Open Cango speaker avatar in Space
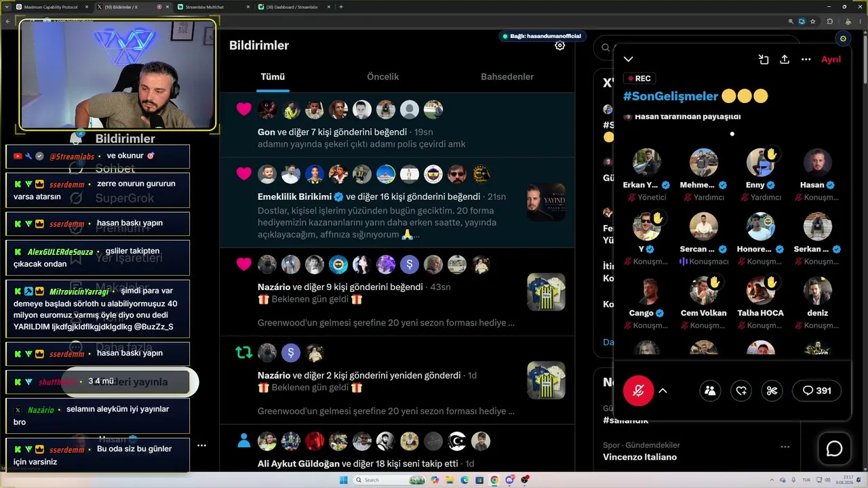 647,291
